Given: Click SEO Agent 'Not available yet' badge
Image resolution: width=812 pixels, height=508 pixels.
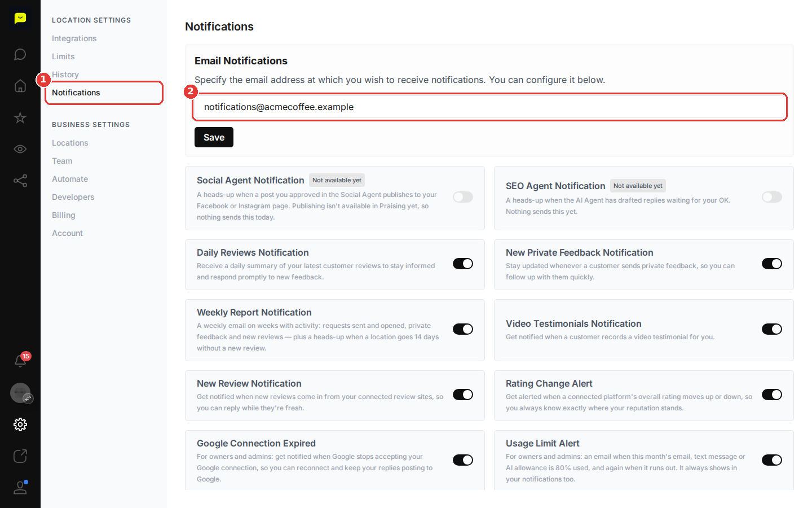Looking at the screenshot, I should [638, 186].
